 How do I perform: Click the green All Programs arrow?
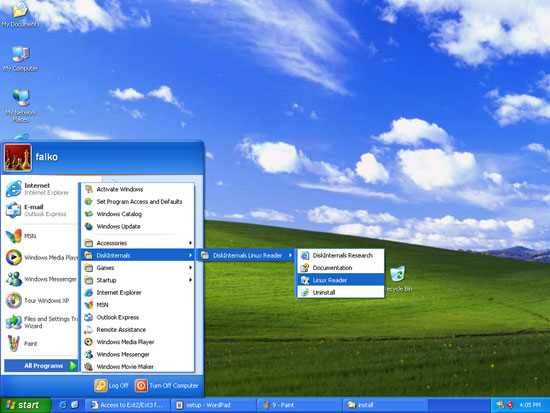pyautogui.click(x=73, y=366)
